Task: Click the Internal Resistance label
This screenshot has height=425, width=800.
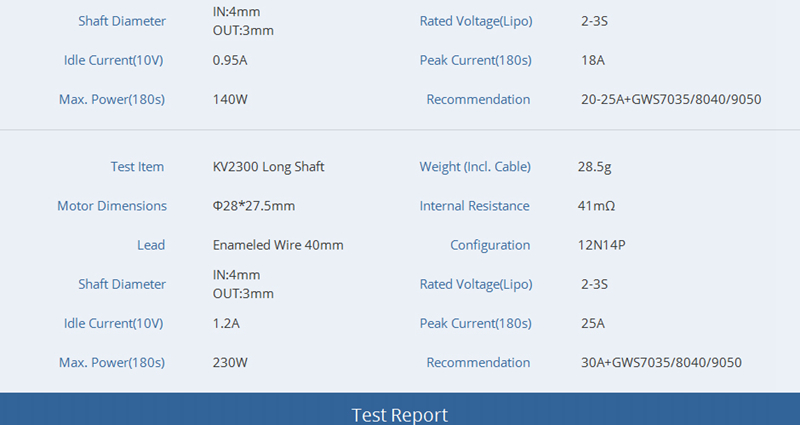Action: point(475,206)
